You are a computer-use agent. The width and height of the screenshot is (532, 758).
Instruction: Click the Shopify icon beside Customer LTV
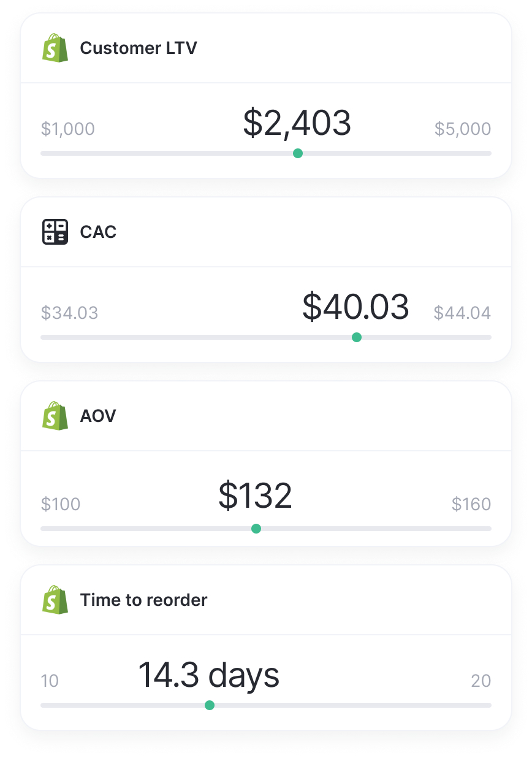[x=55, y=48]
